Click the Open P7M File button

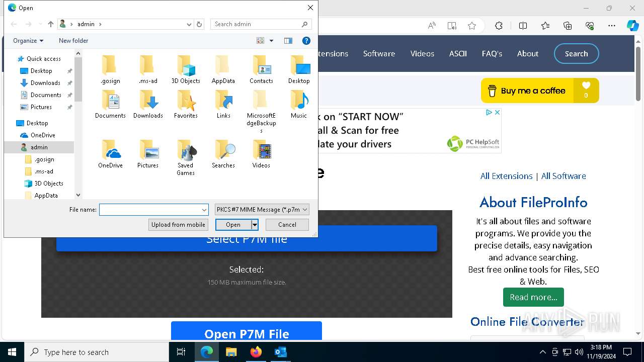[x=247, y=332]
